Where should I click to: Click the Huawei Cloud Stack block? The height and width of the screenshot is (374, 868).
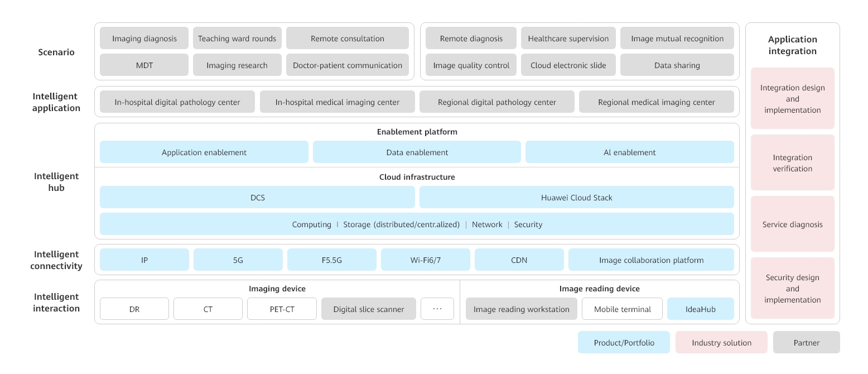(x=577, y=197)
